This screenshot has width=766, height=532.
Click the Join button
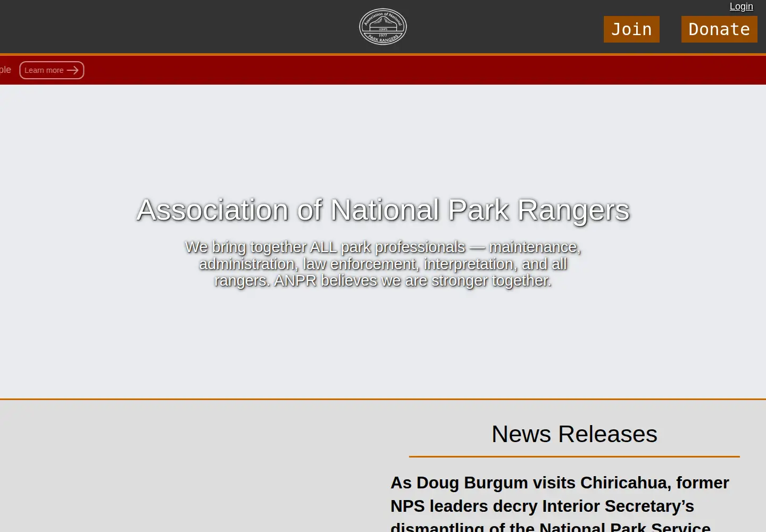point(631,29)
